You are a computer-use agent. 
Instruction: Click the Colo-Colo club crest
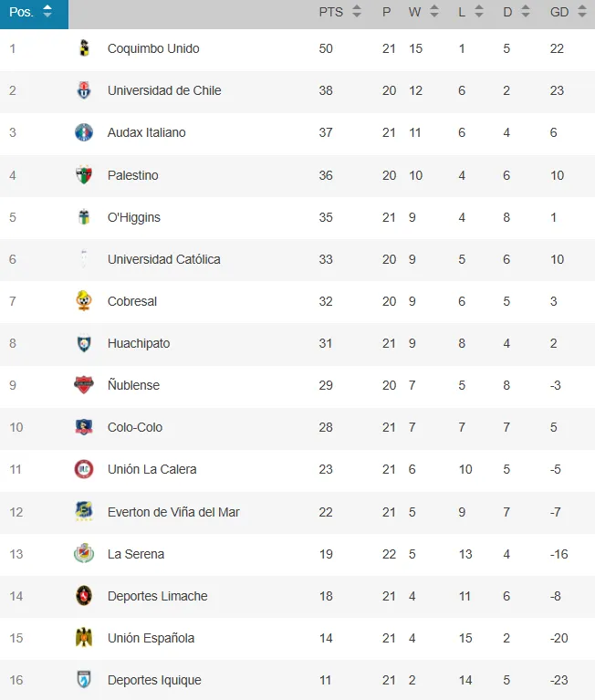click(x=84, y=427)
